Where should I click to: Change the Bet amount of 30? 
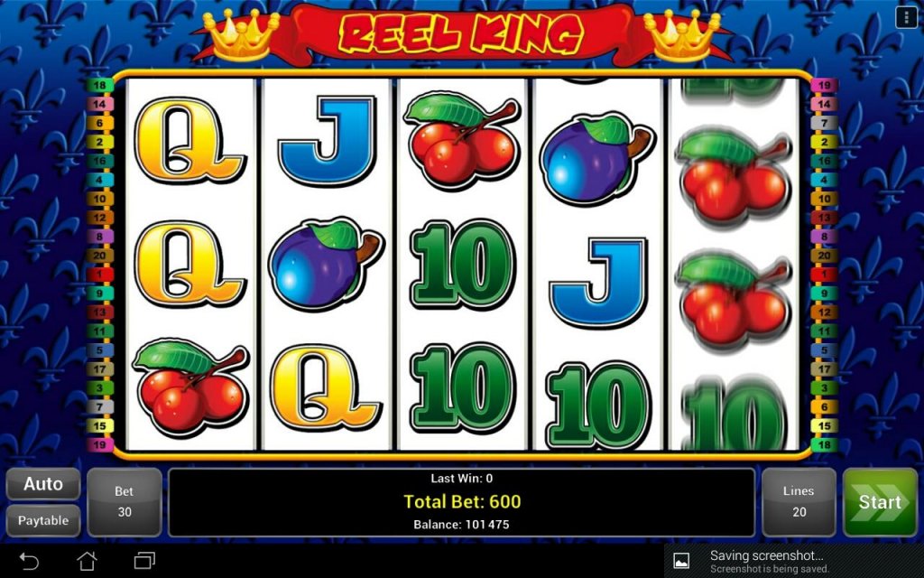pyautogui.click(x=125, y=502)
